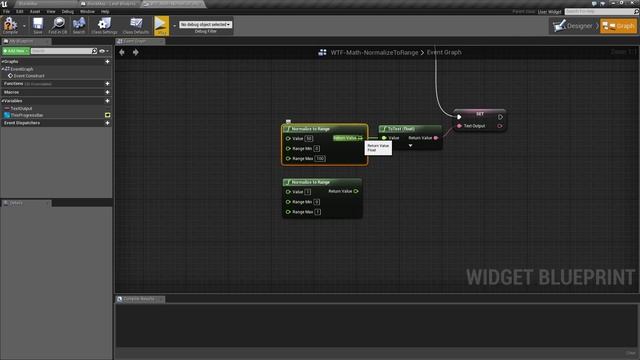Click the WTF-Math-NormalizeToRange breadcrumb
The height and width of the screenshot is (360, 640).
(x=374, y=52)
